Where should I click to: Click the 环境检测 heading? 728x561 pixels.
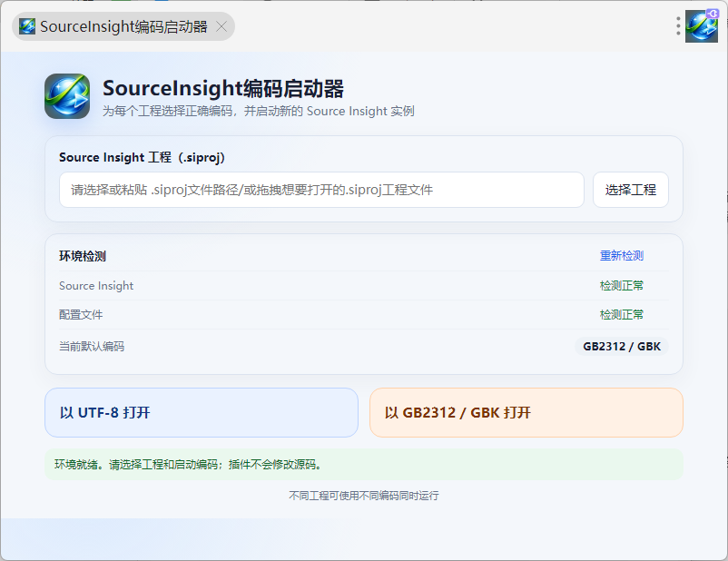point(83,256)
